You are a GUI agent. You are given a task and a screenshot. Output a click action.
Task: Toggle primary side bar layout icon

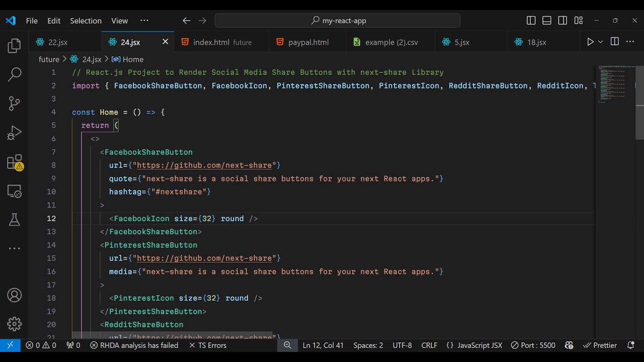coord(531,21)
